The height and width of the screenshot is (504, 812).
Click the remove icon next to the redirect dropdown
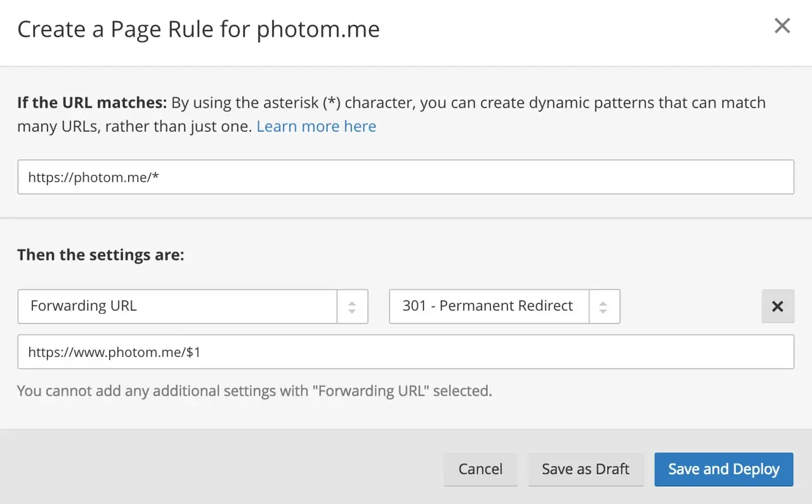pyautogui.click(x=778, y=306)
